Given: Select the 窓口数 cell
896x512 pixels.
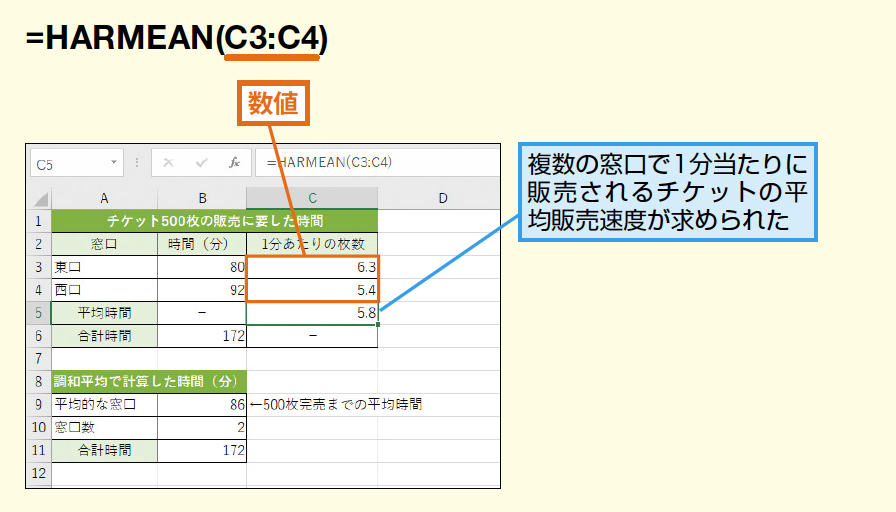Looking at the screenshot, I should [104, 427].
